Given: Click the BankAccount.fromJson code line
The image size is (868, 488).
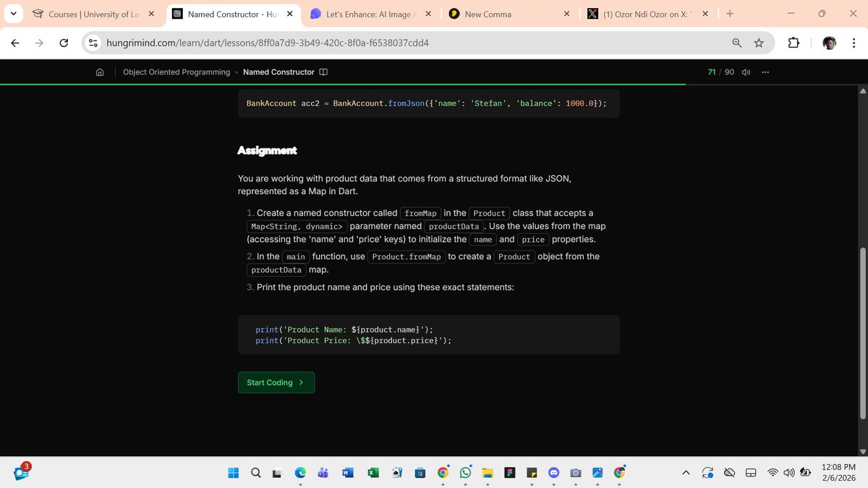Looking at the screenshot, I should click(x=427, y=104).
